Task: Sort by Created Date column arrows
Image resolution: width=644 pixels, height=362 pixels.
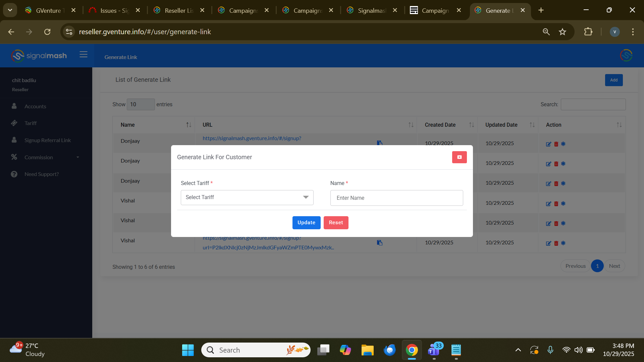Action: (471, 125)
